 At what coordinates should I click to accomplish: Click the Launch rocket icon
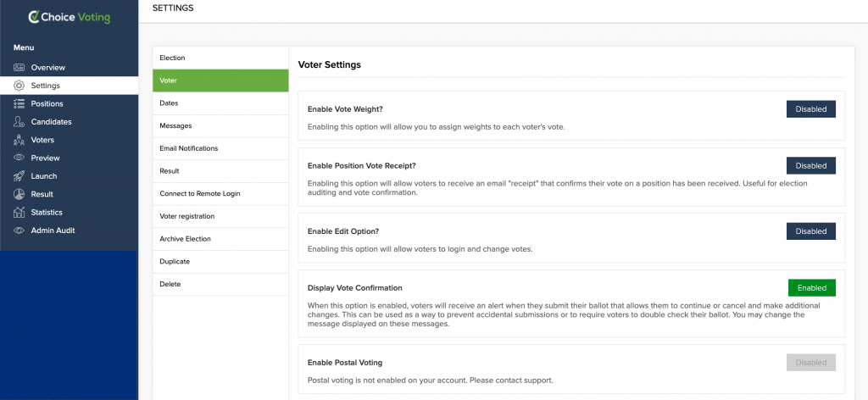click(x=19, y=176)
